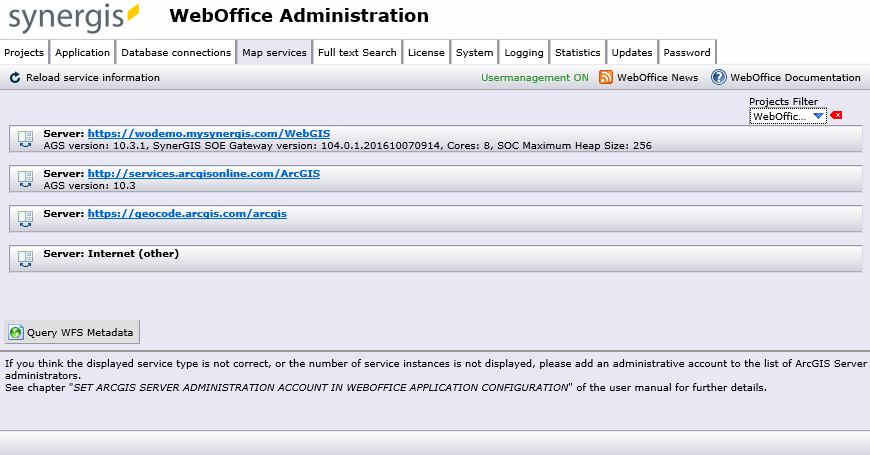Open the Logging tab
The width and height of the screenshot is (870, 455).
pyautogui.click(x=524, y=52)
